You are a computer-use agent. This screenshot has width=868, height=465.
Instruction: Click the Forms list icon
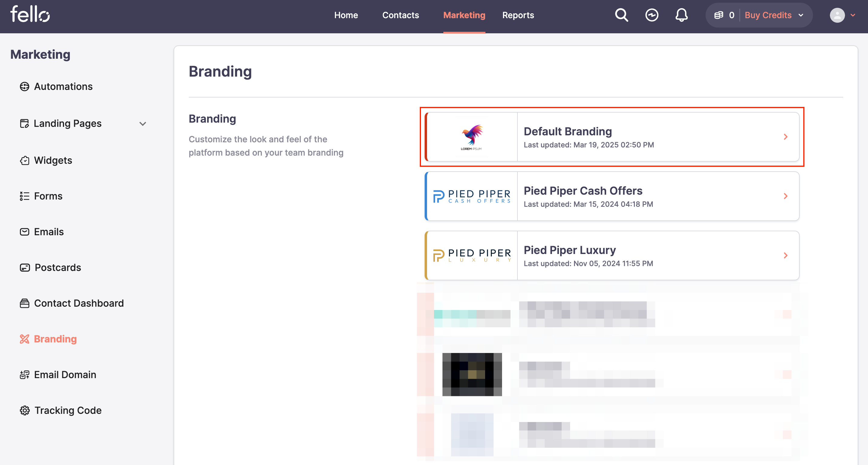coord(24,196)
